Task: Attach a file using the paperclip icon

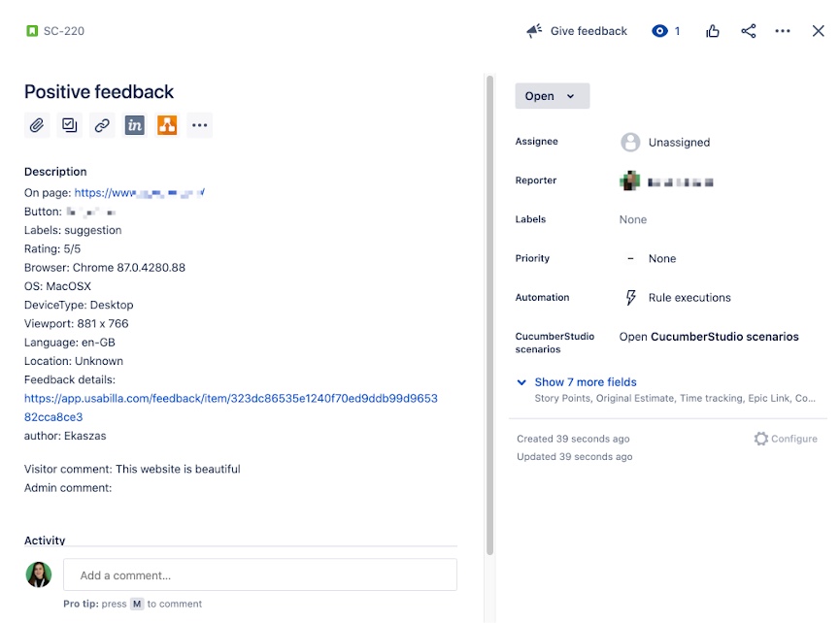Action: (37, 125)
